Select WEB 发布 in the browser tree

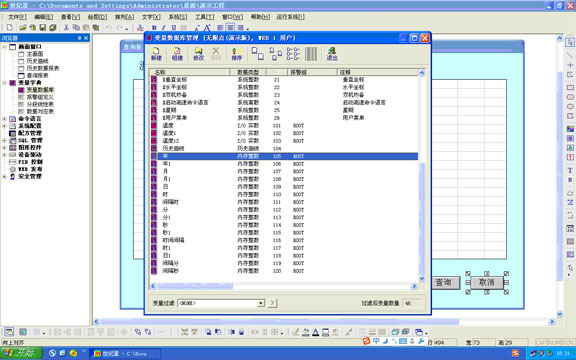[x=30, y=169]
